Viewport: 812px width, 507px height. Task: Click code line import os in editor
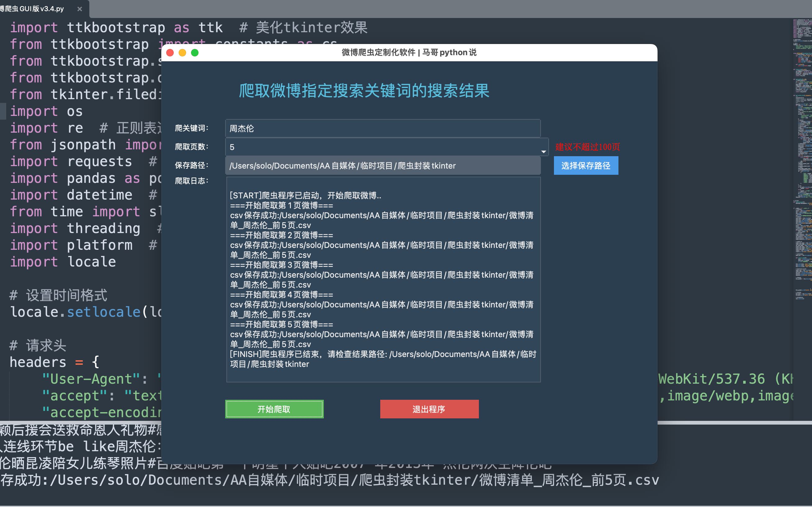(x=46, y=111)
